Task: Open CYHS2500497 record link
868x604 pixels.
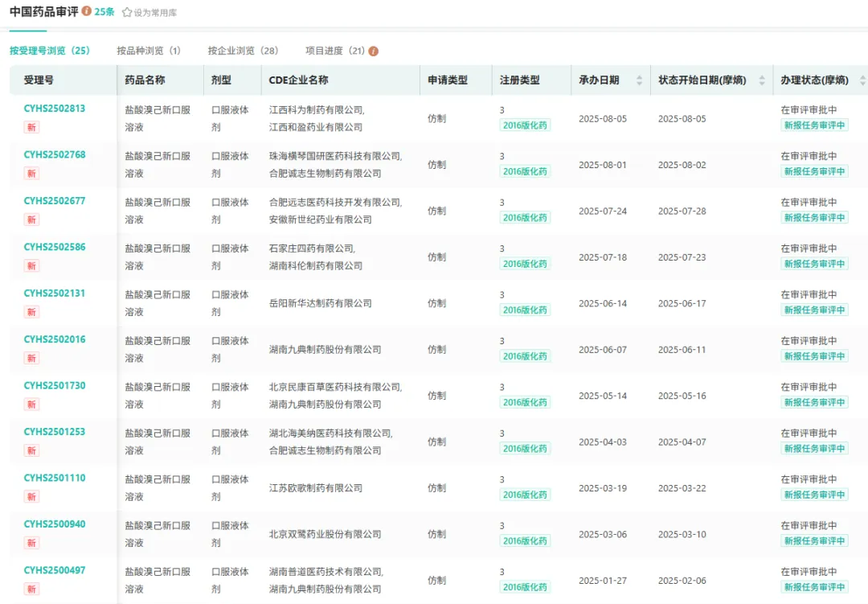Action: click(x=55, y=570)
